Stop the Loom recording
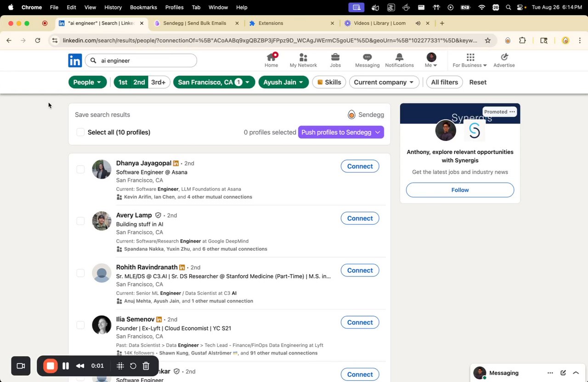The width and height of the screenshot is (588, 382). tap(51, 366)
